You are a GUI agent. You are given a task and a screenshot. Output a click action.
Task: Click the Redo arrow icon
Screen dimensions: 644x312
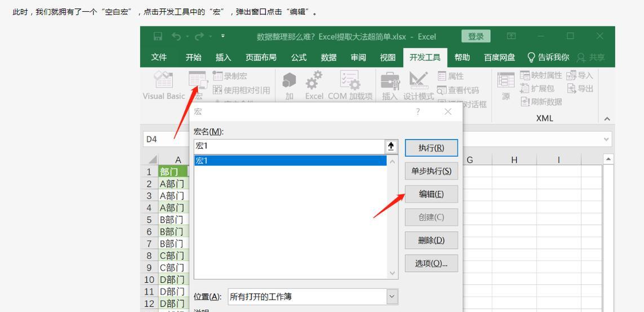click(x=199, y=37)
